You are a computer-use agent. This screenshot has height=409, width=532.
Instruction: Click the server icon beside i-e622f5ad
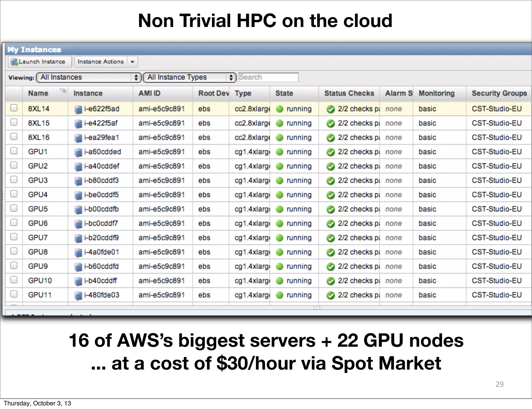coord(78,110)
